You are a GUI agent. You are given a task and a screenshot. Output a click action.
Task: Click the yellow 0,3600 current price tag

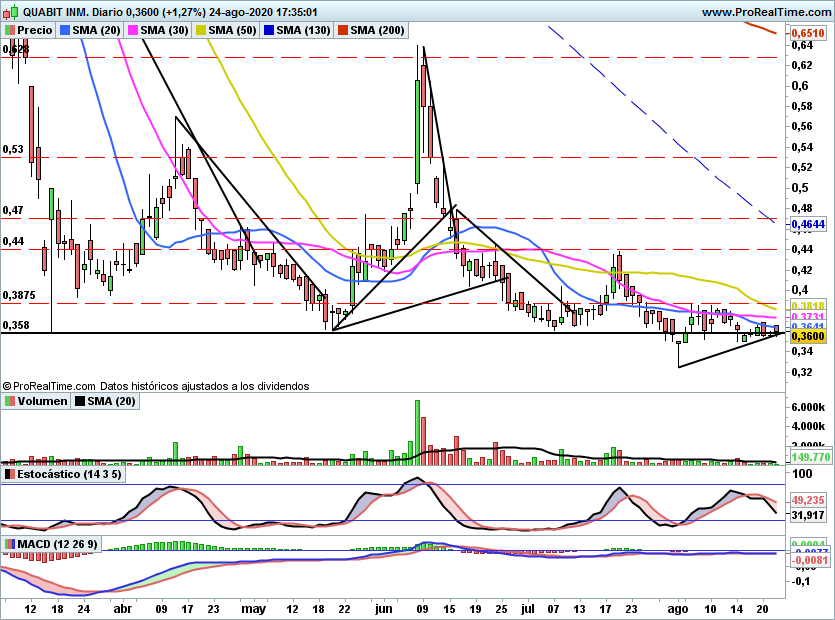(x=808, y=336)
